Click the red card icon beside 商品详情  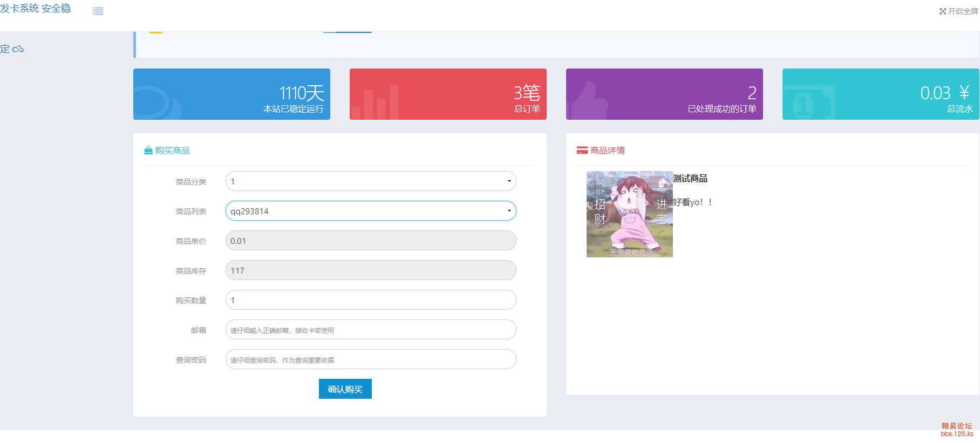pyautogui.click(x=582, y=151)
